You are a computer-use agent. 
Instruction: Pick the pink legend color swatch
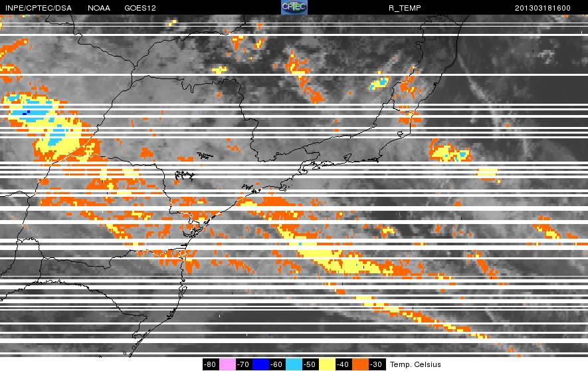click(x=227, y=364)
